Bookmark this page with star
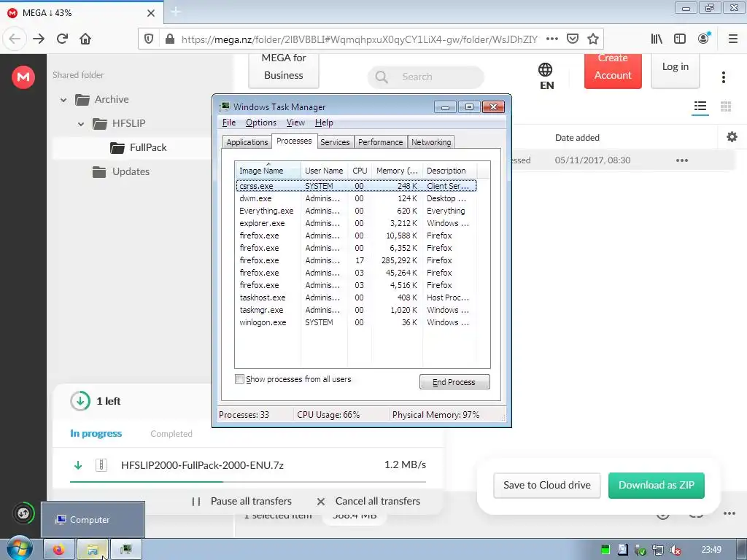Screen dimensions: 747x560 tap(592, 39)
